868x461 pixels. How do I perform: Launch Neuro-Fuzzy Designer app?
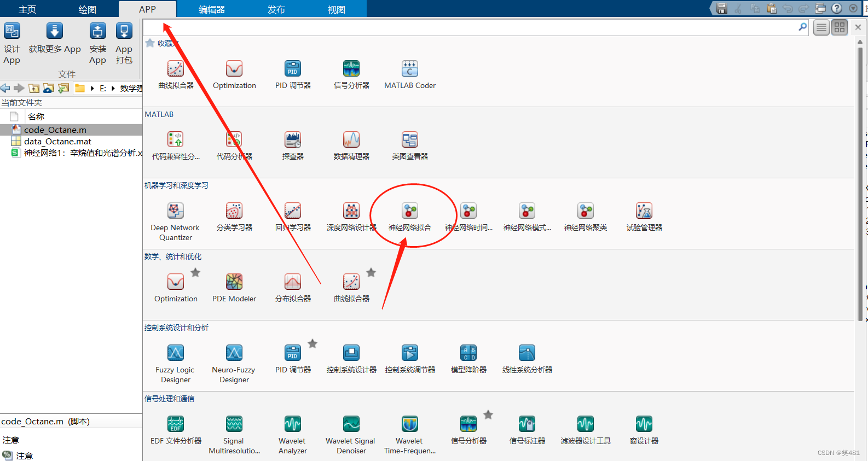coord(234,364)
